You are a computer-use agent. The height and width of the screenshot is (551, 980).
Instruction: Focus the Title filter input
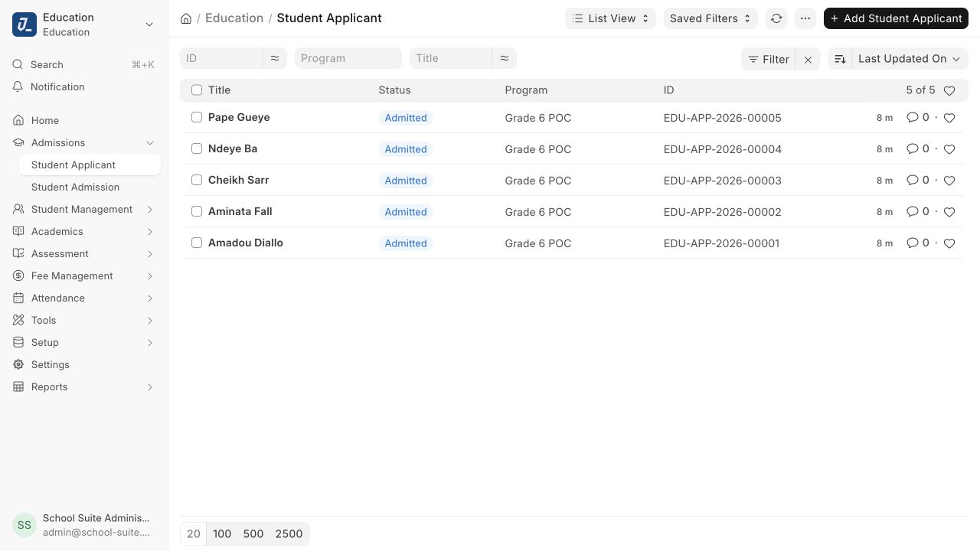pyautogui.click(x=451, y=58)
